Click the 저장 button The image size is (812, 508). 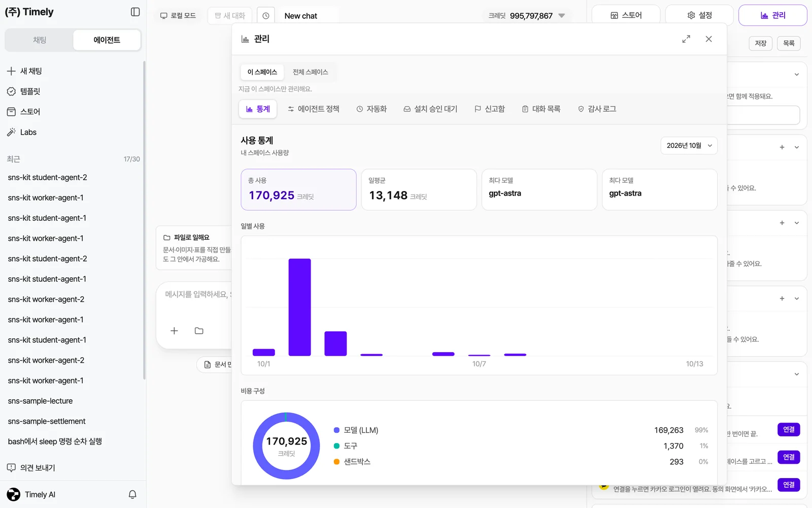point(760,43)
